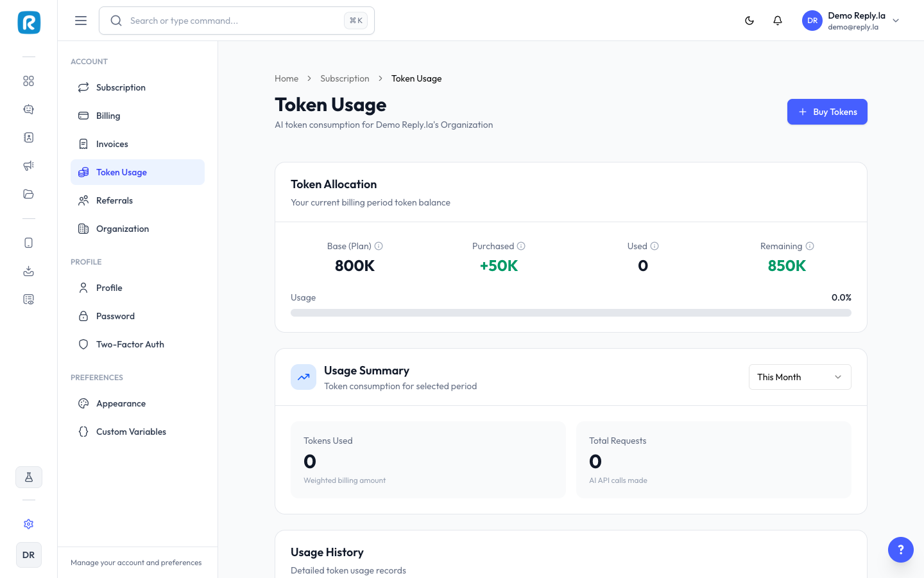Click the Token Allocation heading
924x578 pixels.
click(x=334, y=184)
